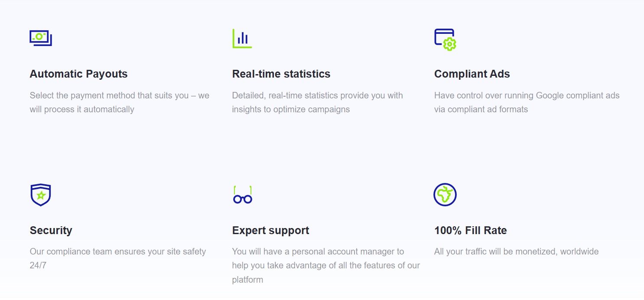Select the Automatic Payouts heading

coord(78,74)
